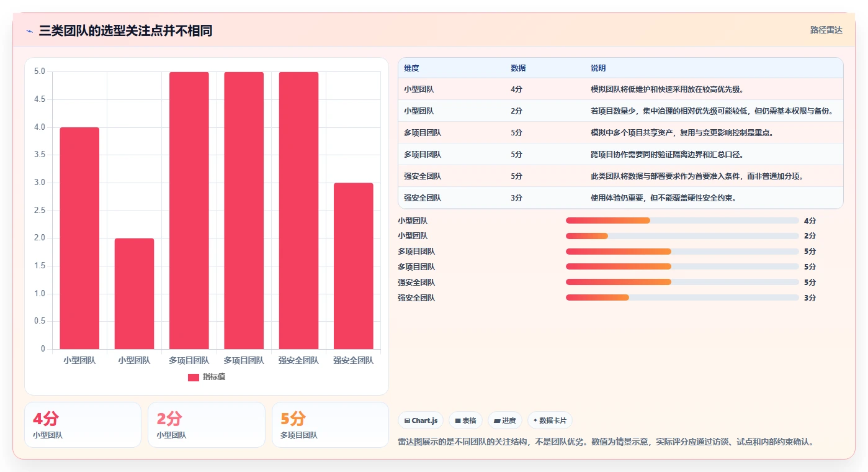Click the 数据 table column header
868x472 pixels.
pyautogui.click(x=518, y=68)
